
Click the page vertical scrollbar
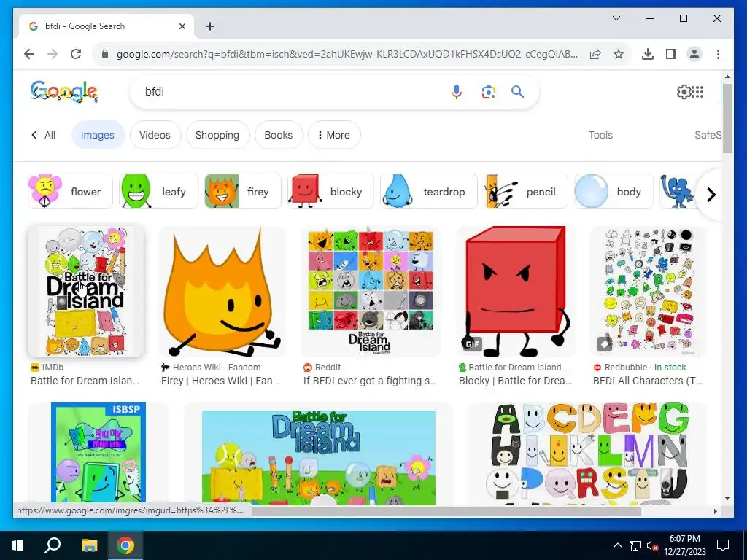pos(727,117)
